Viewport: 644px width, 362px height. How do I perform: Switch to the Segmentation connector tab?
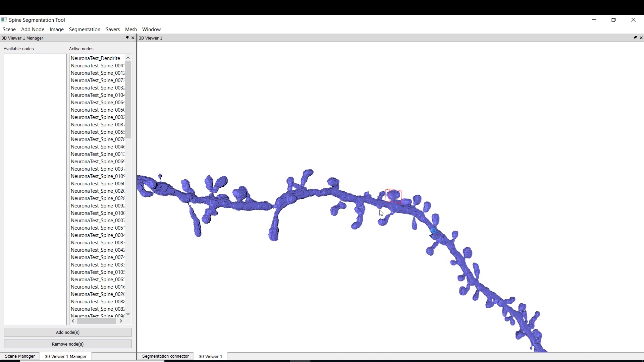coord(165,356)
